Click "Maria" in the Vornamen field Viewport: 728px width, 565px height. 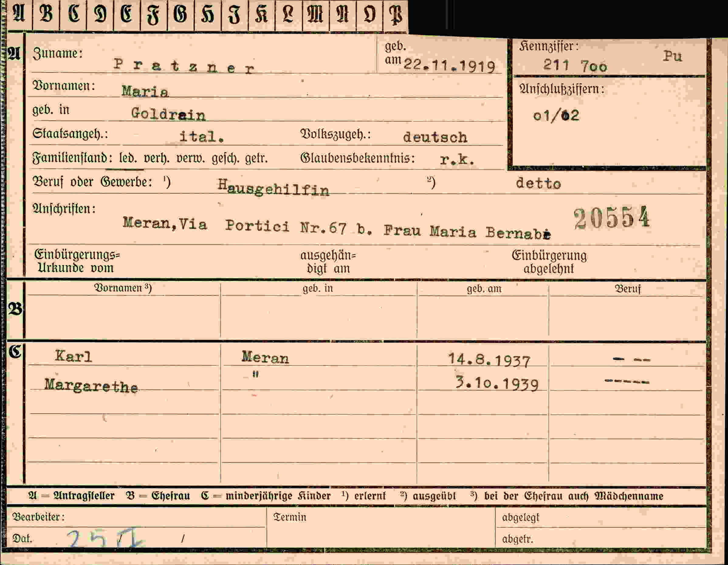[145, 91]
